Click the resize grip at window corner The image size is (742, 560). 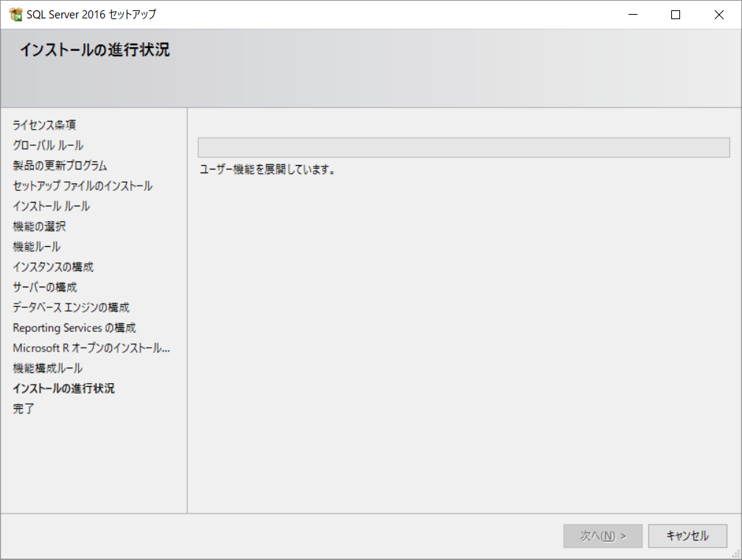click(x=736, y=554)
